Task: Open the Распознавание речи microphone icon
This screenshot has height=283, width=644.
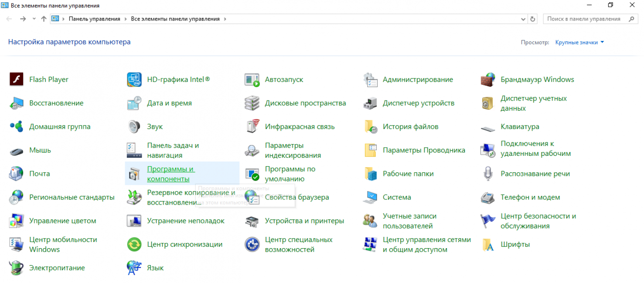Action: 487,174
